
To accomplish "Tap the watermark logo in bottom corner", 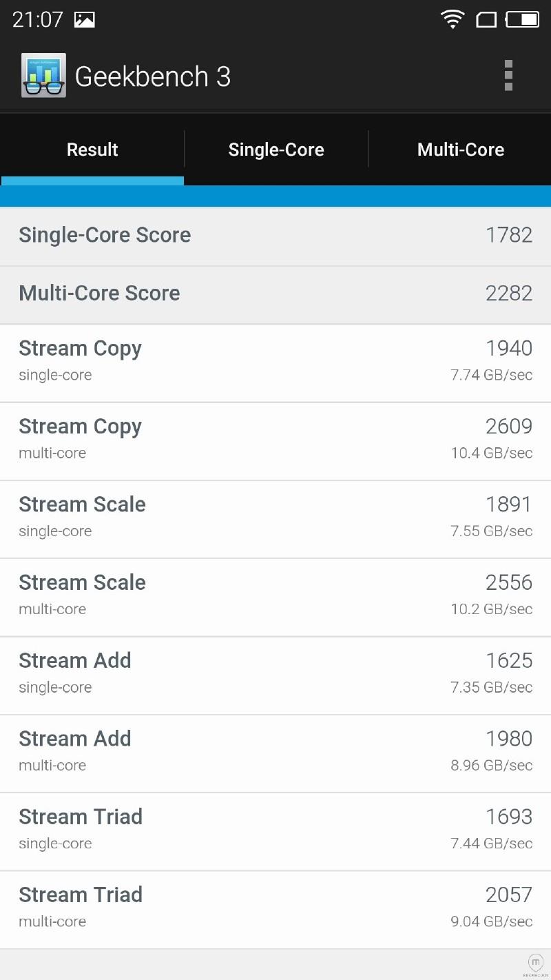I will (x=535, y=964).
